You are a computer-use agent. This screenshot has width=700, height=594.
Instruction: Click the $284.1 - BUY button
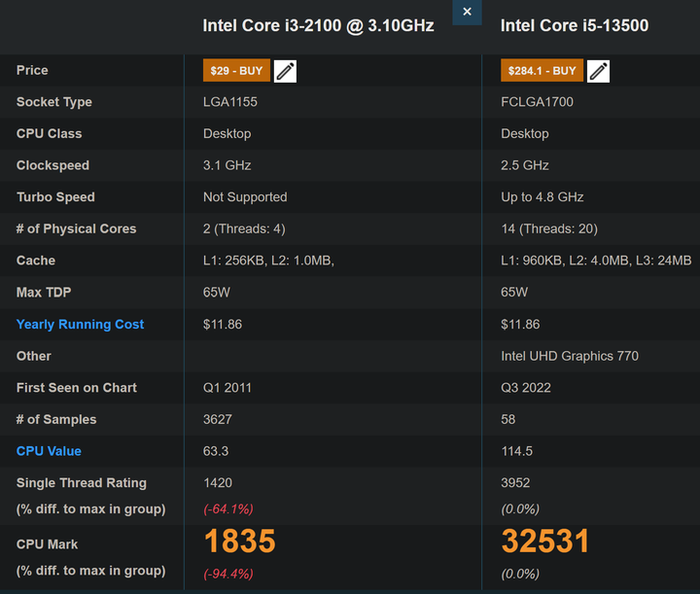[x=542, y=71]
